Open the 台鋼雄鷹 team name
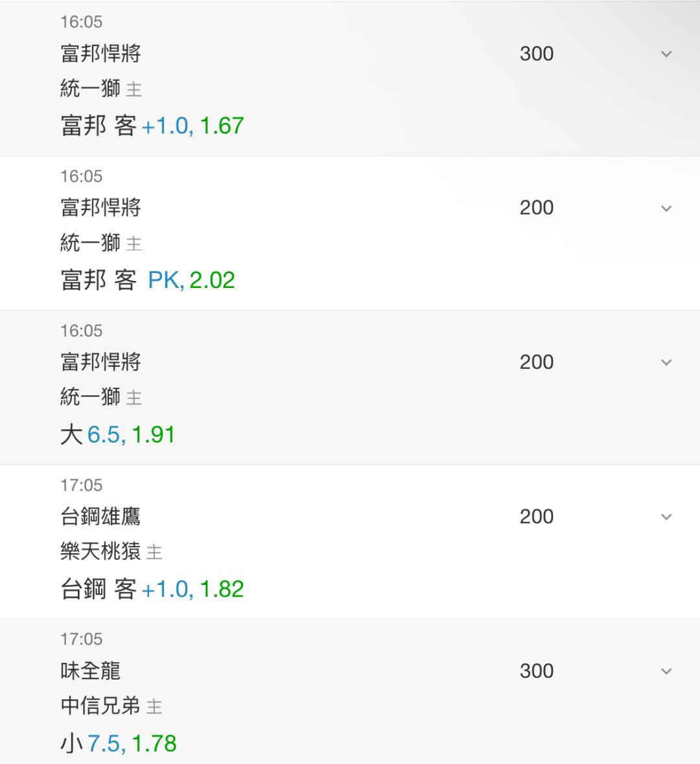Image resolution: width=700 pixels, height=764 pixels. 100,516
